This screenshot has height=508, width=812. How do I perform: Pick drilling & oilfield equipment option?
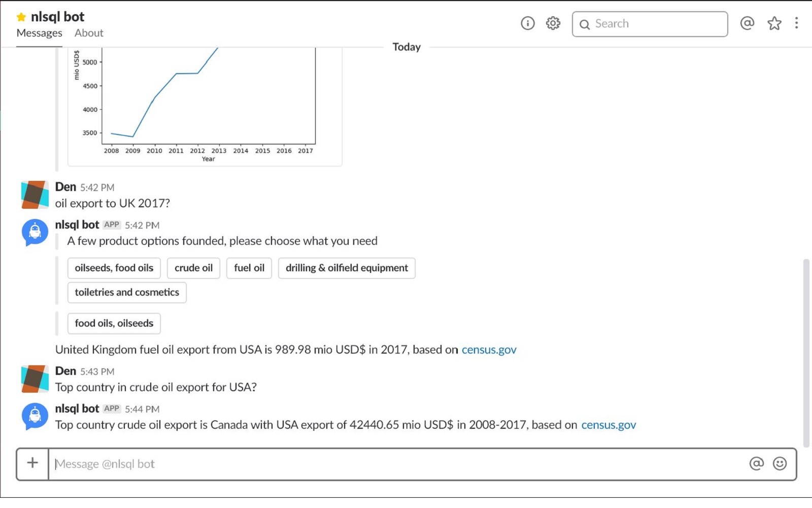tap(347, 268)
